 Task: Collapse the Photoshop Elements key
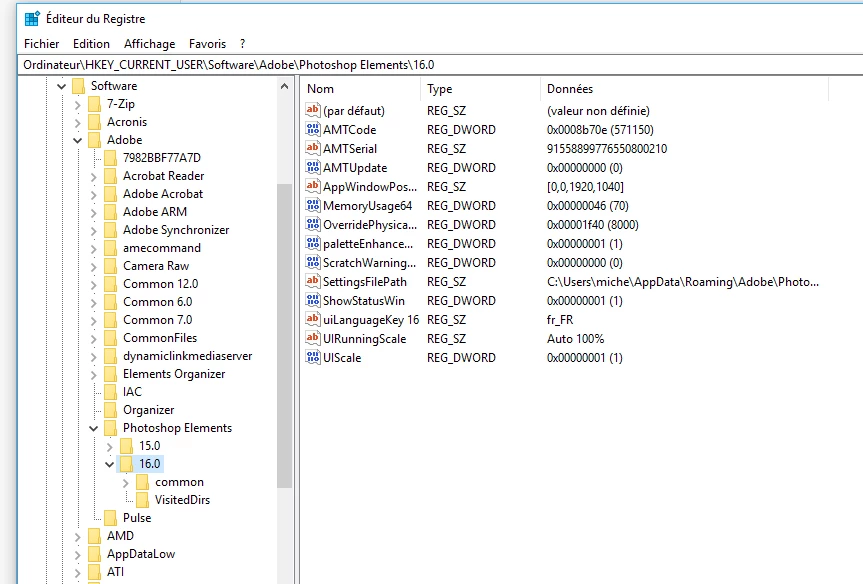pos(94,428)
